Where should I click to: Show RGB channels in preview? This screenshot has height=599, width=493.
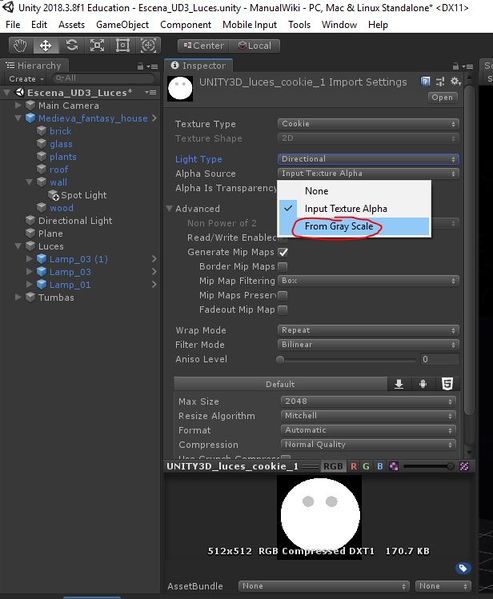tap(333, 466)
